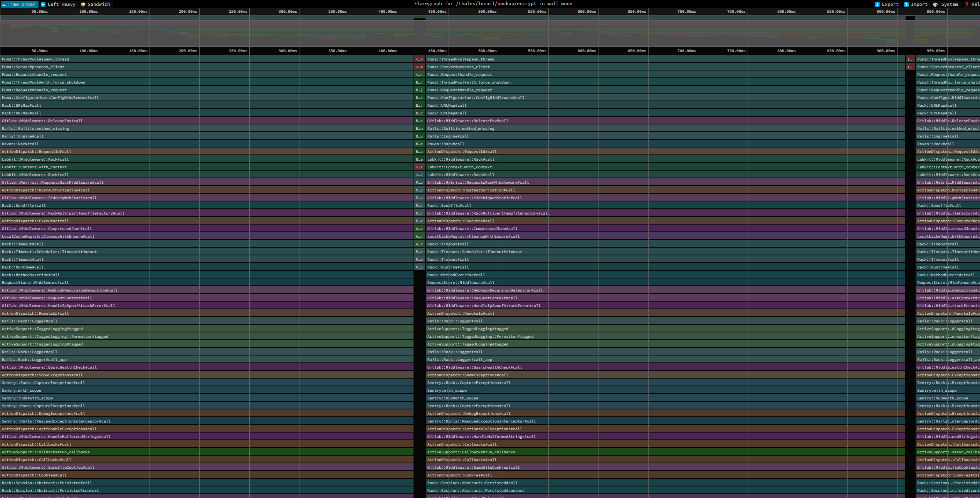Click the Import arrow icon
980x498 pixels.
pyautogui.click(x=906, y=4)
